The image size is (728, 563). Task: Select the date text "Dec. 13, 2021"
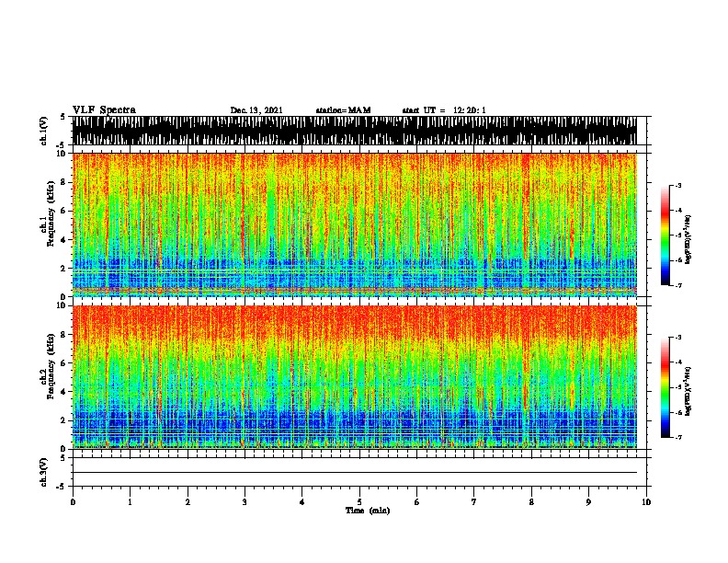point(256,110)
